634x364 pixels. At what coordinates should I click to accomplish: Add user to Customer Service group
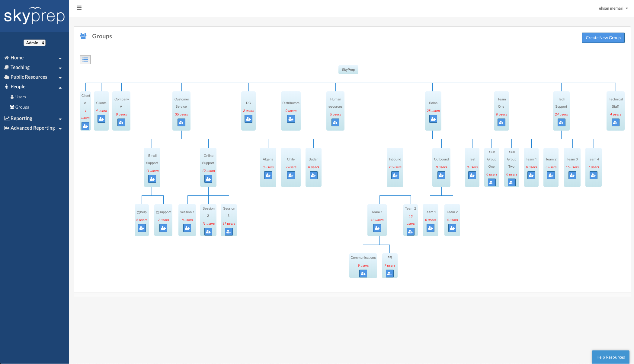click(x=181, y=122)
